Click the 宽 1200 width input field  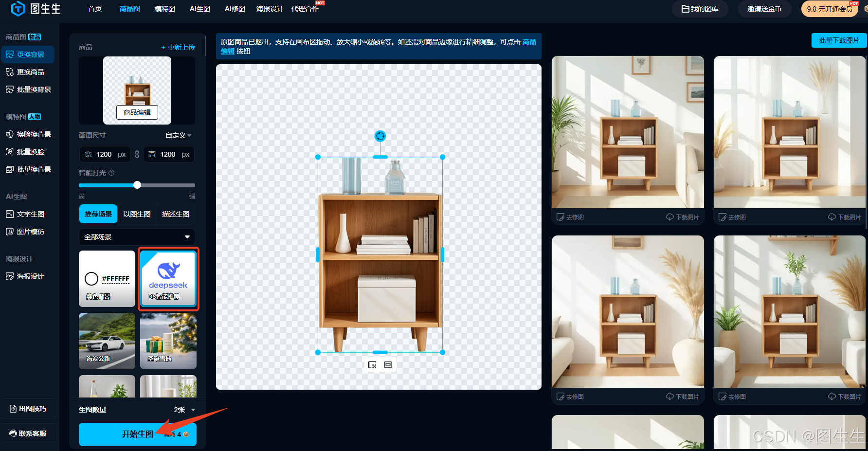(x=105, y=154)
